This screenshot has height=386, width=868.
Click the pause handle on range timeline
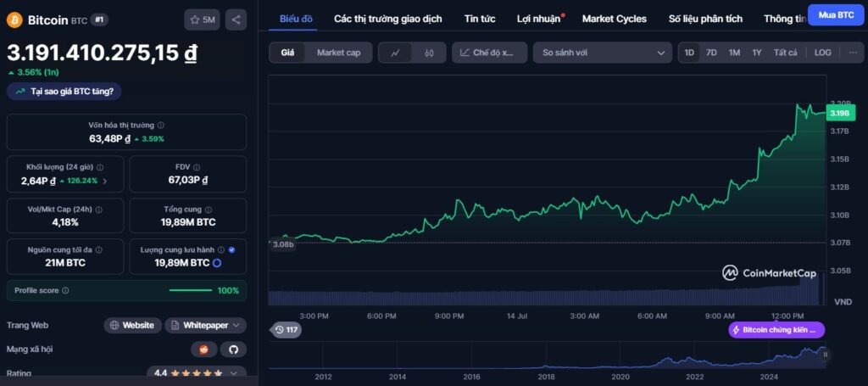pyautogui.click(x=825, y=355)
